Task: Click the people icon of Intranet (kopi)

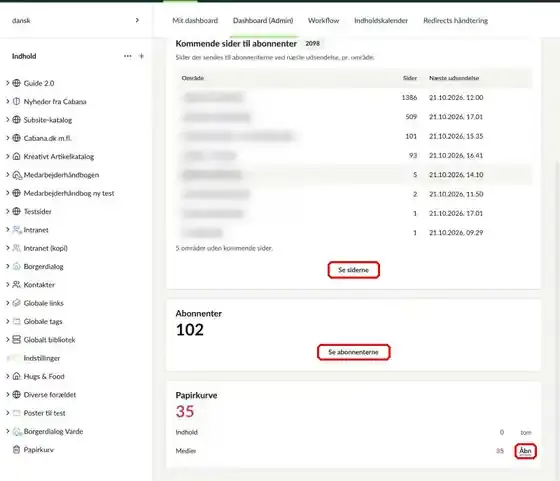Action: click(16, 248)
